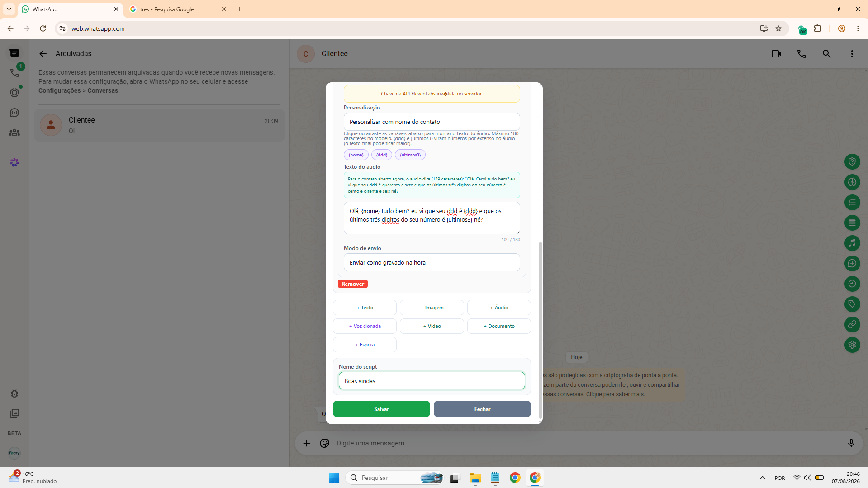The width and height of the screenshot is (868, 488).
Task: Click the green Salvar button
Action: point(381,409)
